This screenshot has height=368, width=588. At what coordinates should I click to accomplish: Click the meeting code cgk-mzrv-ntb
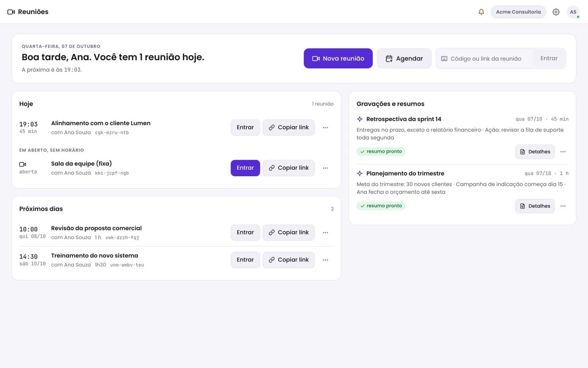click(112, 132)
